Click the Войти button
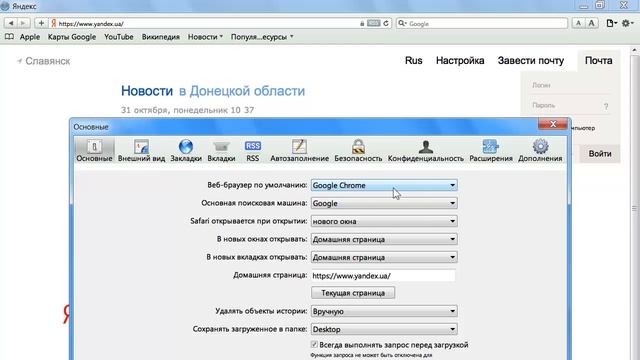The width and height of the screenshot is (640, 360). (x=600, y=153)
